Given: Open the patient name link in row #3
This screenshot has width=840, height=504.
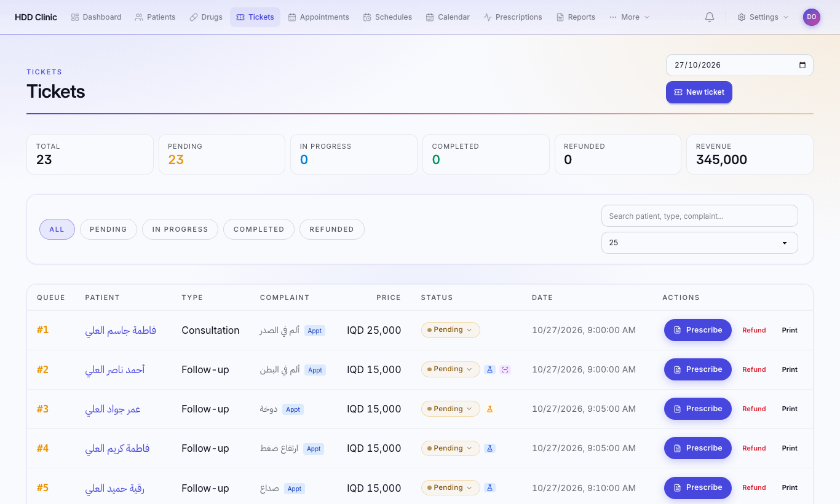Looking at the screenshot, I should (x=113, y=409).
